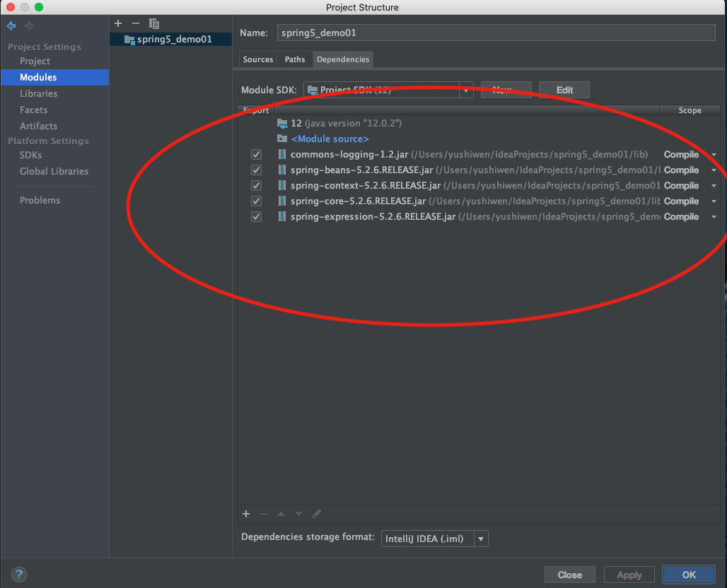Add a new module with the plus icon
727x588 pixels.
click(x=118, y=23)
